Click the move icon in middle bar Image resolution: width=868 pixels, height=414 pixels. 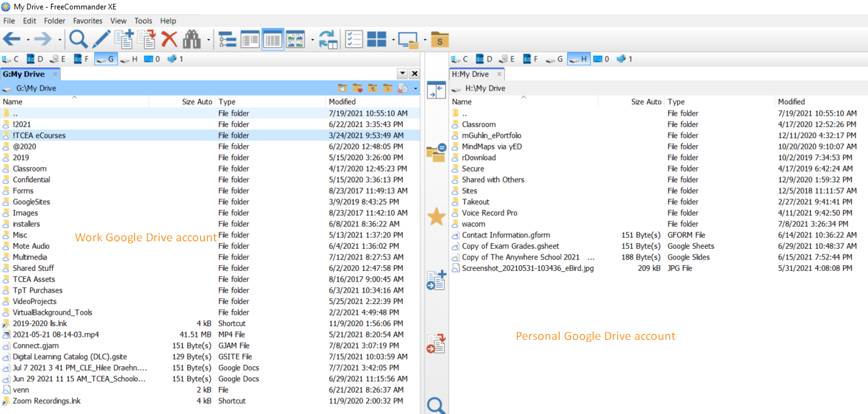(436, 343)
